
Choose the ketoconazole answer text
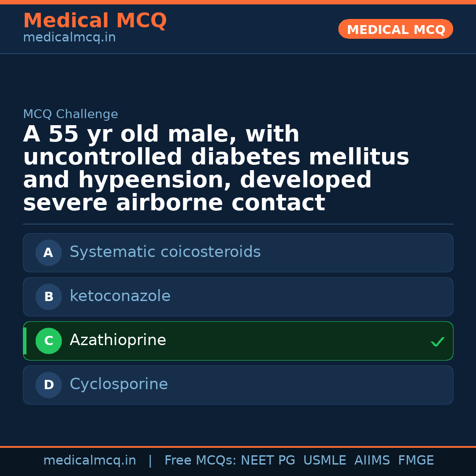pos(120,296)
